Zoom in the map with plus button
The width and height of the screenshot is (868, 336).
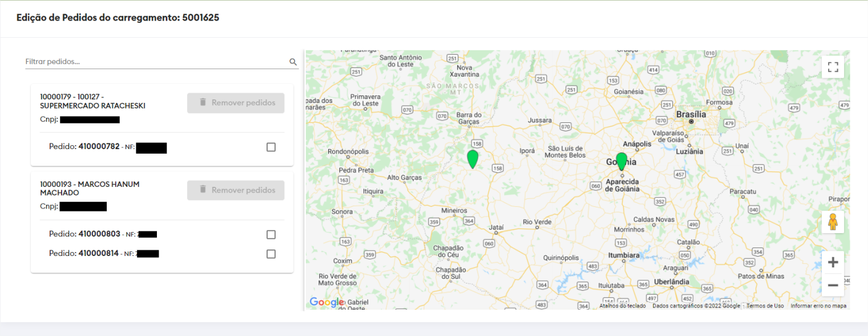click(x=833, y=262)
